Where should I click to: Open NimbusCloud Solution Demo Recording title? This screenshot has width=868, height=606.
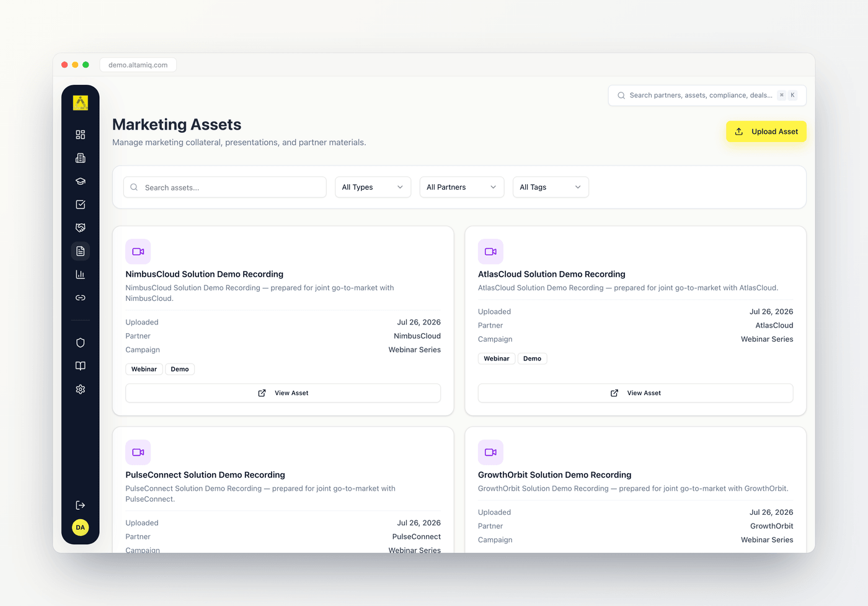tap(205, 274)
